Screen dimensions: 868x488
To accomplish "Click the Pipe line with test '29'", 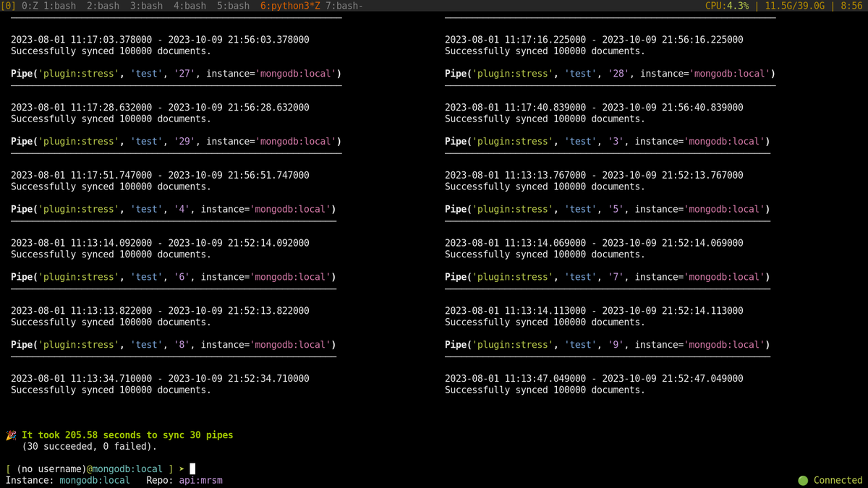I will click(176, 142).
